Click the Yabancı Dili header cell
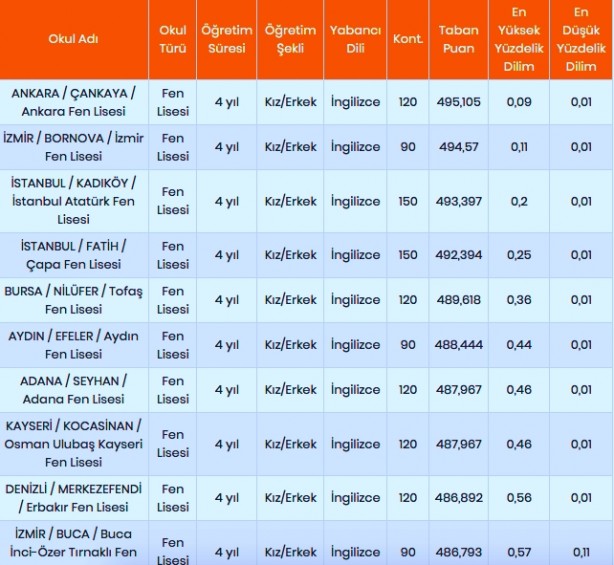 pos(355,39)
